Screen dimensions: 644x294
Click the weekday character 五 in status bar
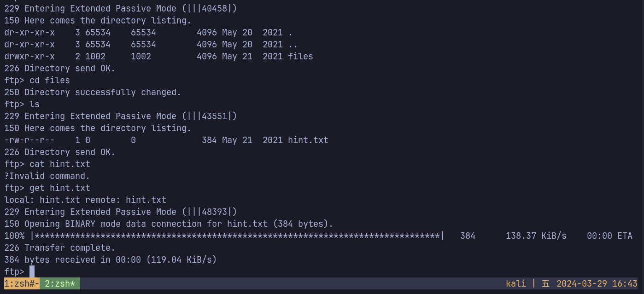(545, 284)
